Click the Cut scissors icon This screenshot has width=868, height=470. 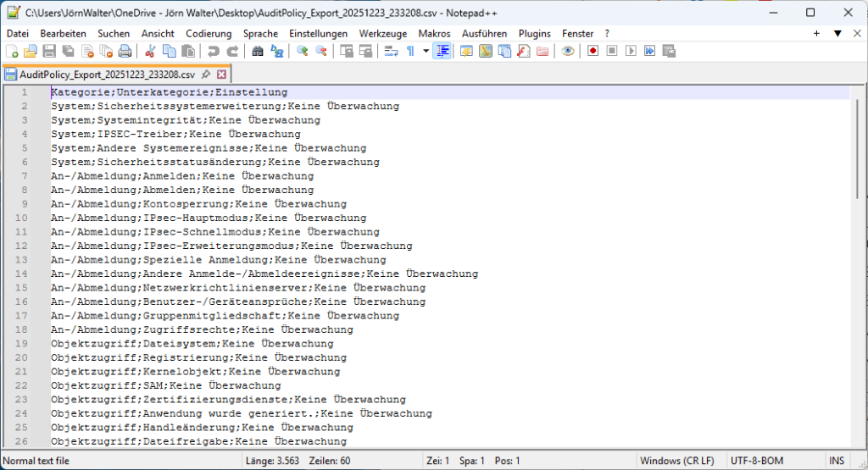[151, 52]
